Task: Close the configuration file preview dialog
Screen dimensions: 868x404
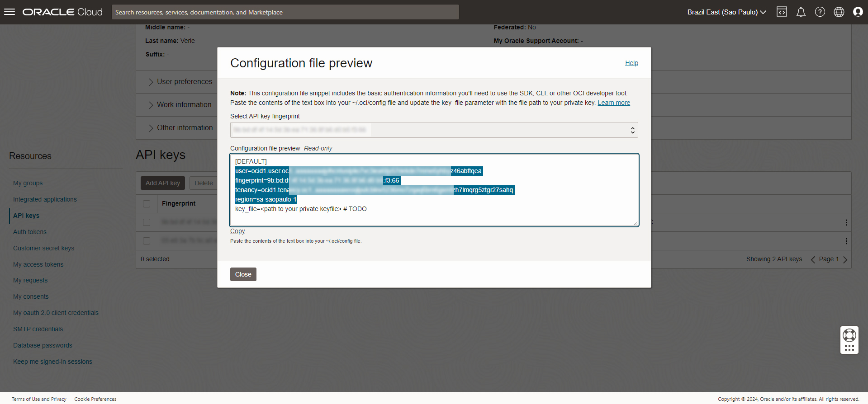Action: [243, 274]
